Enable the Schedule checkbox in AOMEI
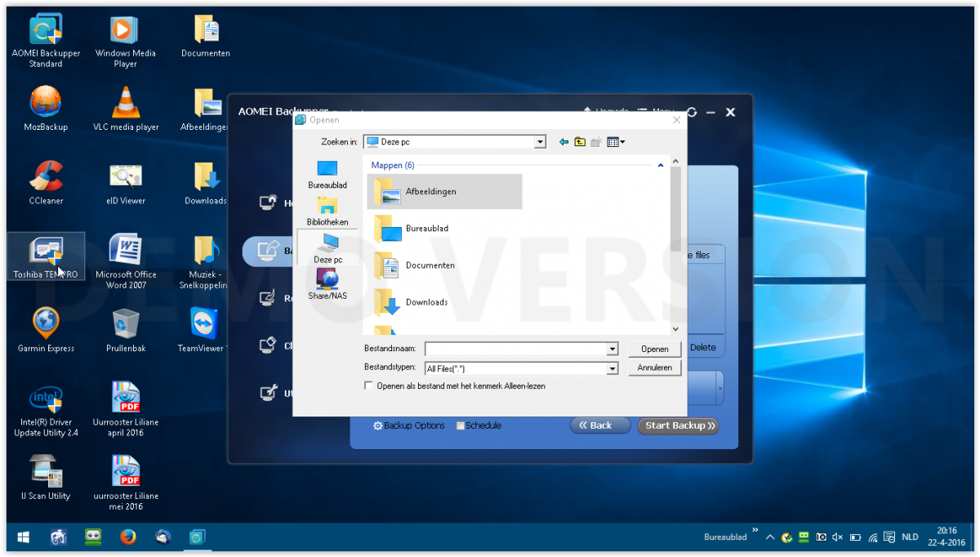The height and width of the screenshot is (557, 980). pos(461,426)
